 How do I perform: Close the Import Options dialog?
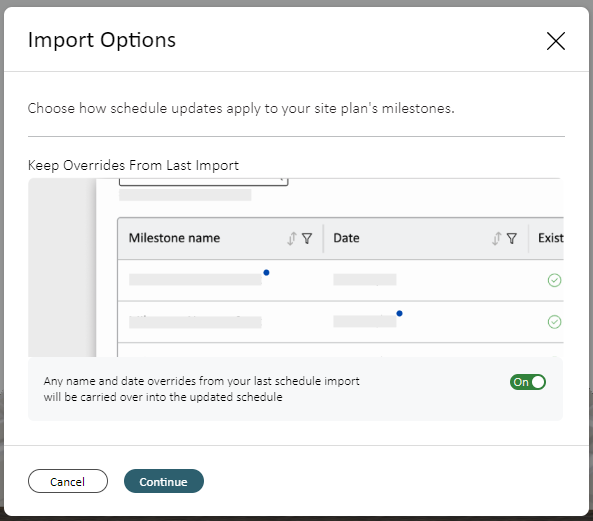(x=556, y=41)
